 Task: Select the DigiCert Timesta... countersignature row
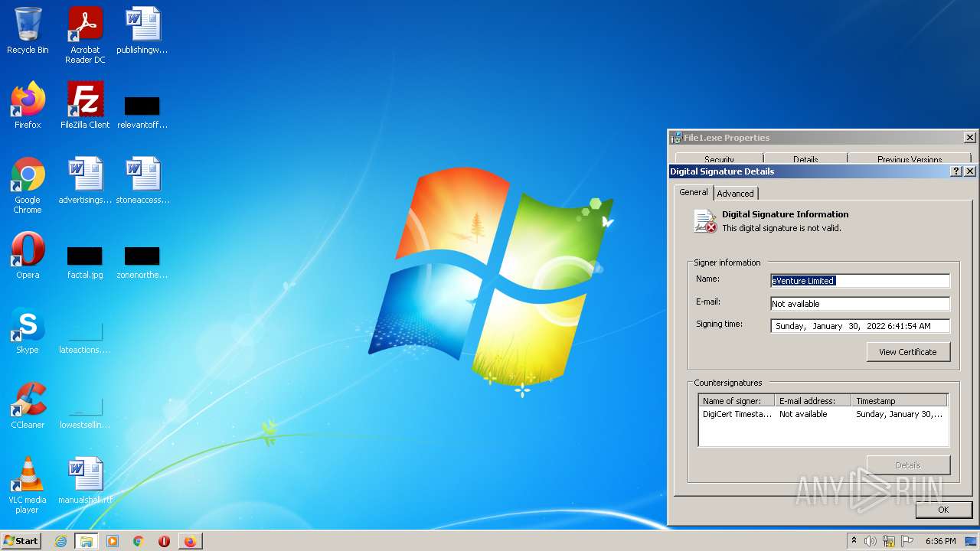(x=823, y=414)
